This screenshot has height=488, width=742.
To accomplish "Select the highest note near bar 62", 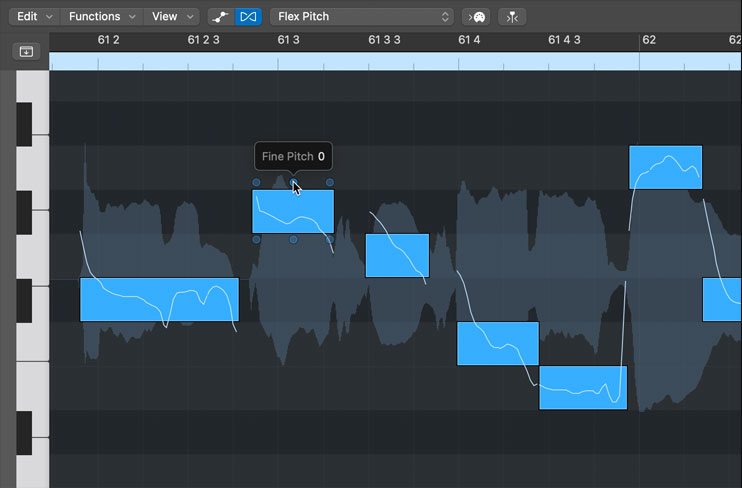I will pos(665,167).
